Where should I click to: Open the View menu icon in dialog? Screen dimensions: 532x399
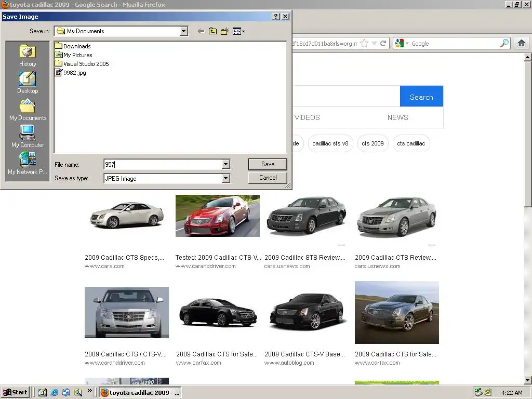point(238,31)
